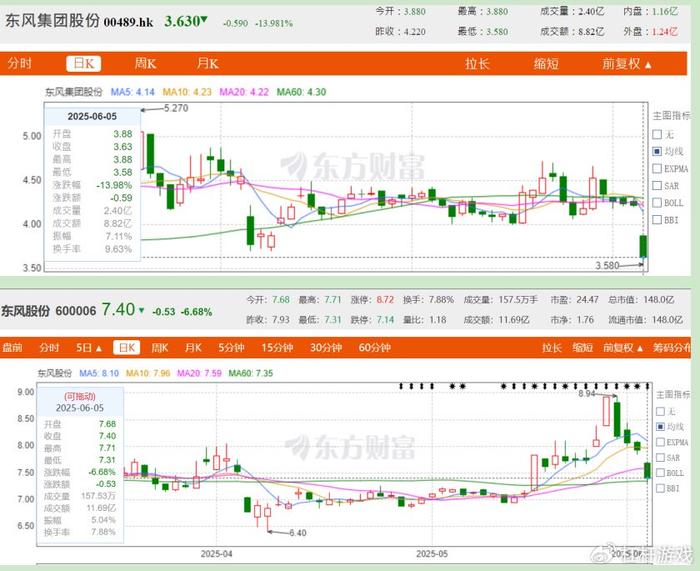The image size is (700, 571).
Task: Open 月K tab in 00489.hk chart
Action: [x=208, y=63]
